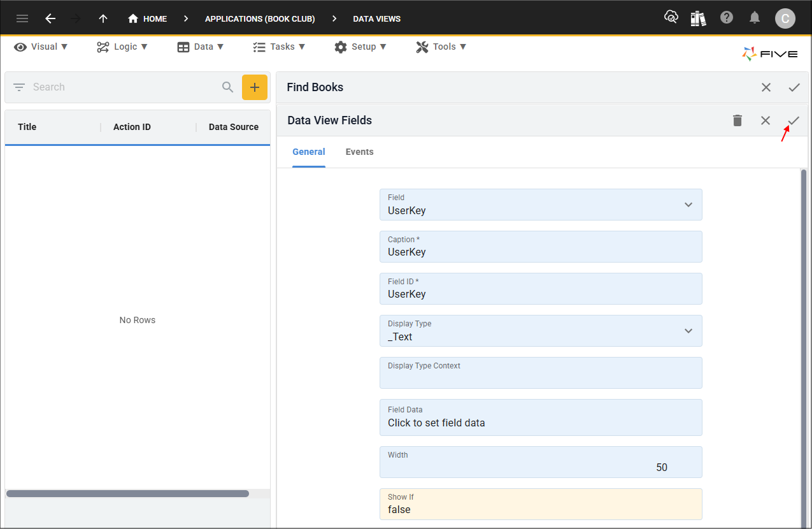Open the notifications bell icon
This screenshot has height=529, width=812.
coord(755,18)
